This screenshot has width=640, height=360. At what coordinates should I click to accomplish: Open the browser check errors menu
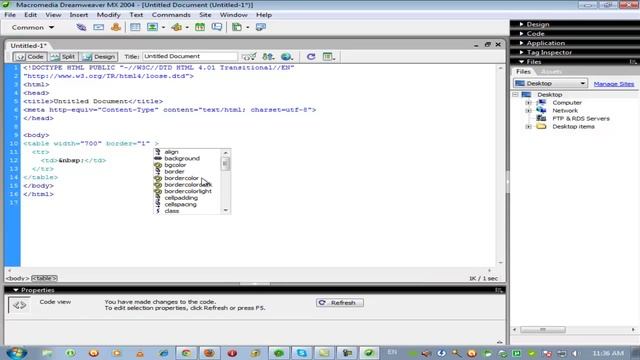tap(249, 57)
